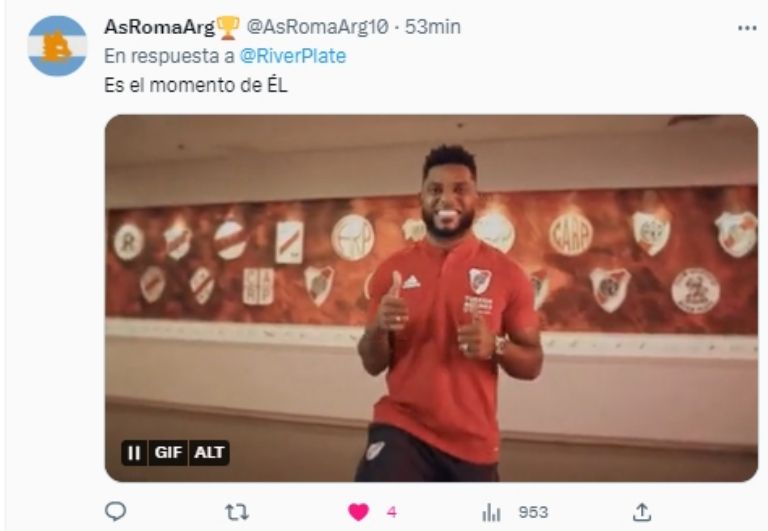Open the @RiverPlate mention link
The height and width of the screenshot is (531, 768).
293,56
